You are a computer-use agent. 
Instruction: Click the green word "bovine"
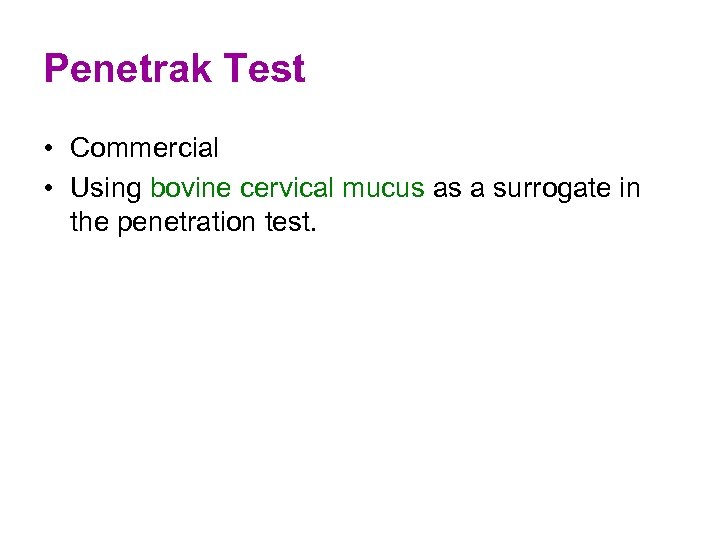pos(191,186)
